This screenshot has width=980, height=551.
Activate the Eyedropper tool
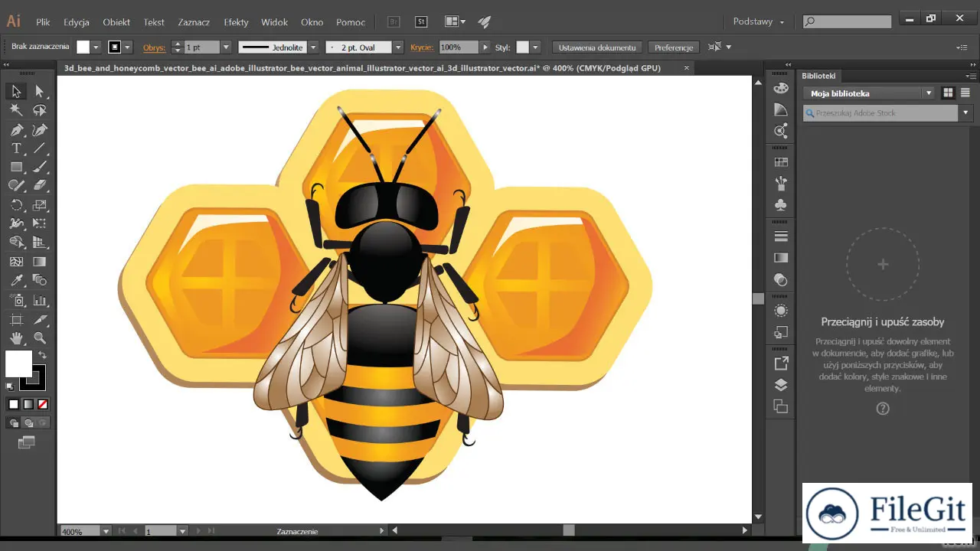(x=16, y=281)
